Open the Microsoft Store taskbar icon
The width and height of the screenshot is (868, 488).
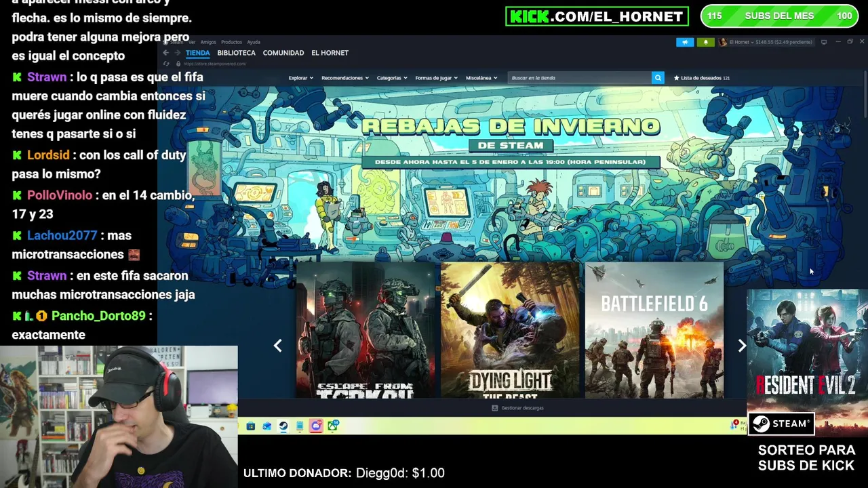pos(251,426)
